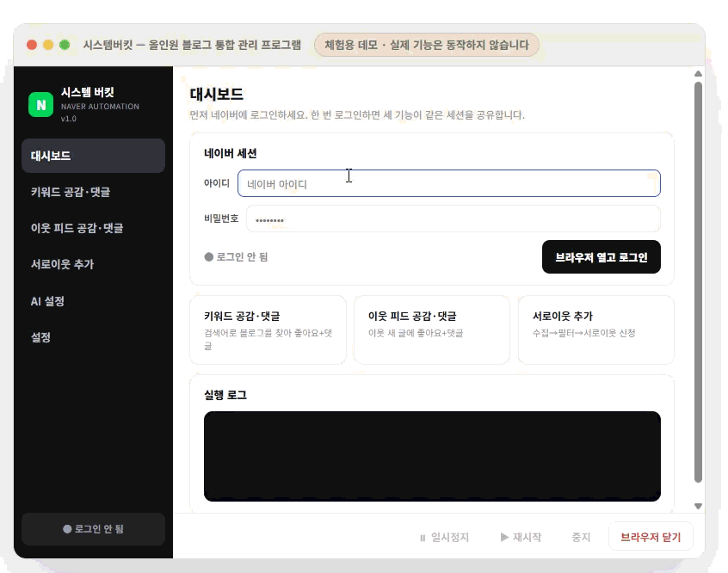728x573 pixels.
Task: Click the 체험용 데모 notice badge
Action: pyautogui.click(x=427, y=45)
